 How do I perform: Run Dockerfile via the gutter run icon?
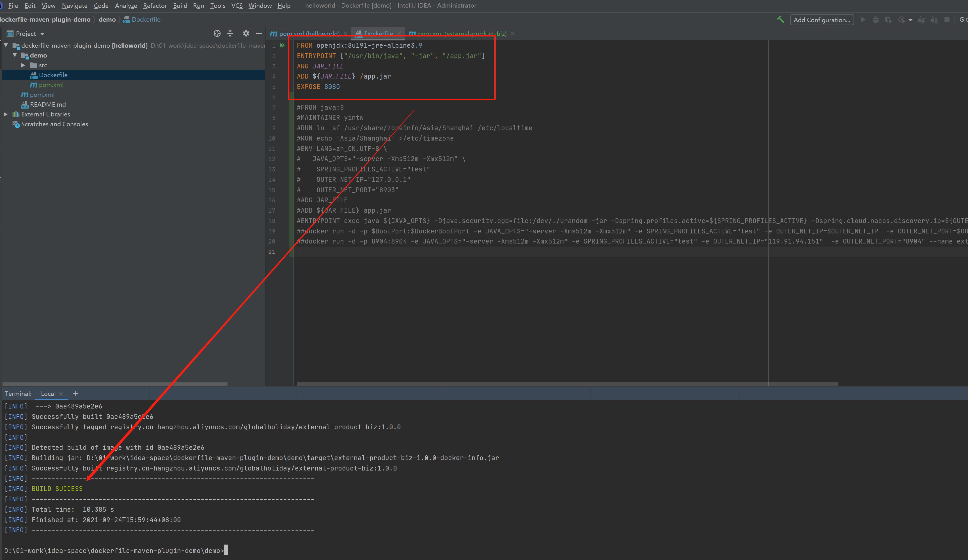pos(282,45)
